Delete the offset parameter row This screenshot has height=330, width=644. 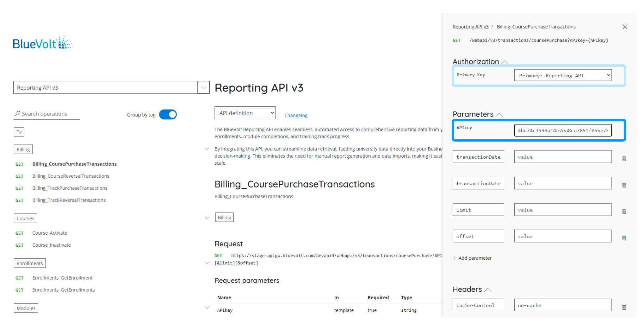(624, 238)
